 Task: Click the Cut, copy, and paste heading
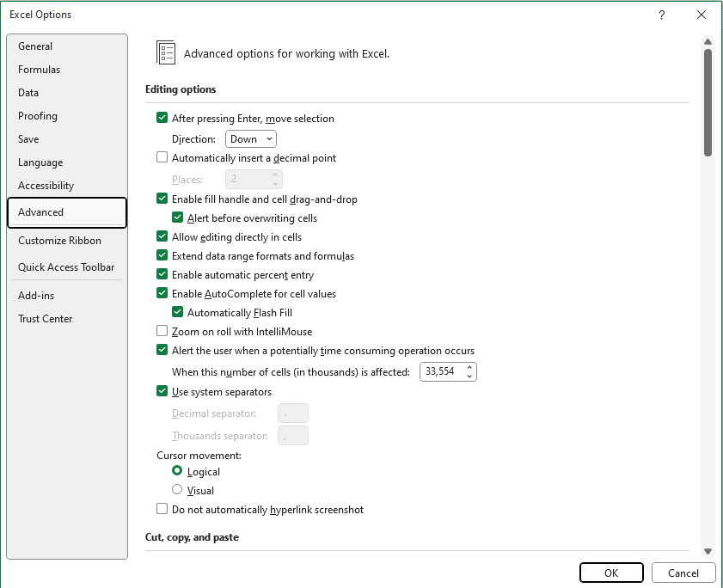click(192, 537)
